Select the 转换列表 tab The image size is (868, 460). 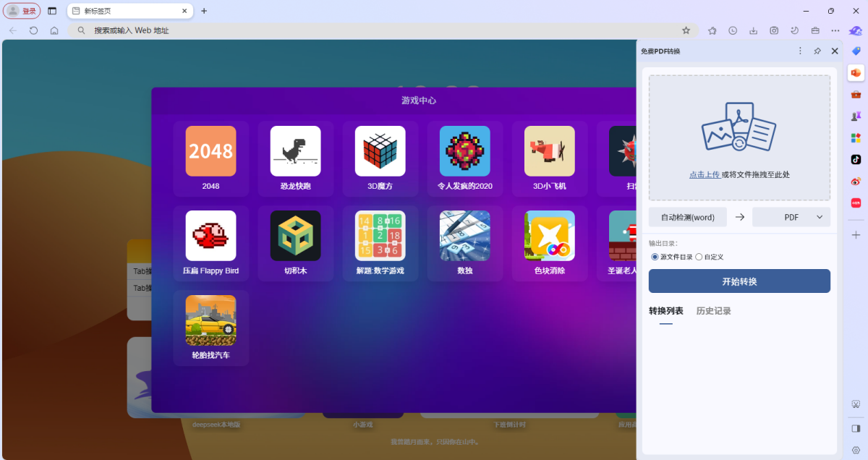click(665, 311)
